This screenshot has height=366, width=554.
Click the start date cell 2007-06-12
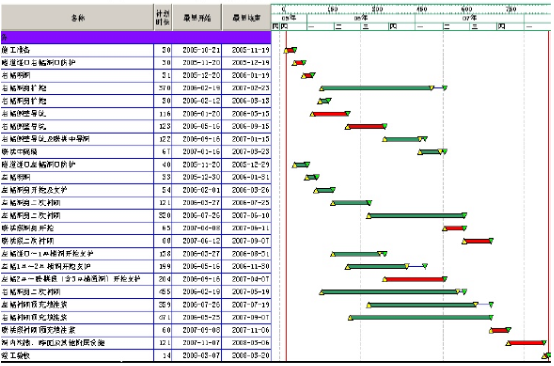point(197,241)
